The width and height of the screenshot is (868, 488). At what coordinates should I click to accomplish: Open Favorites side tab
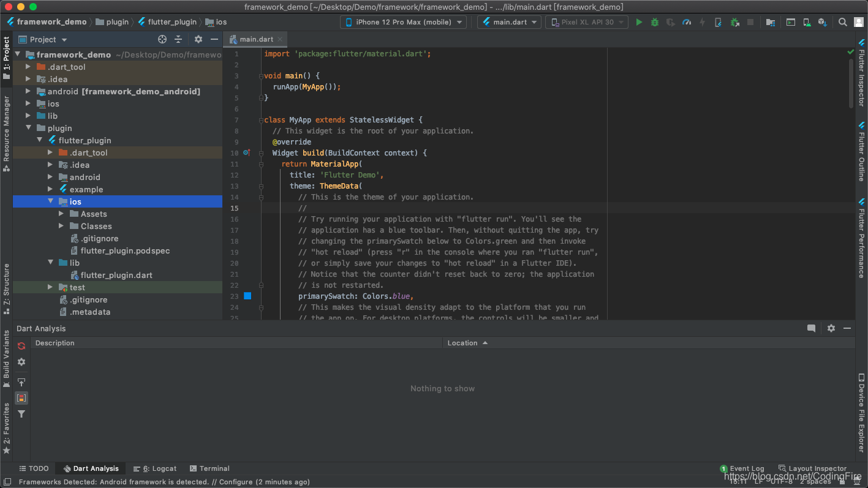6,428
